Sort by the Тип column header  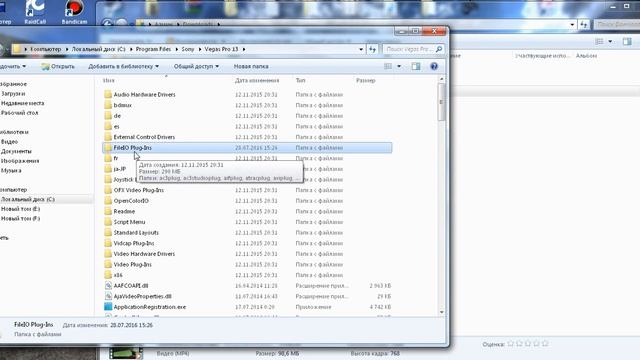click(300, 80)
